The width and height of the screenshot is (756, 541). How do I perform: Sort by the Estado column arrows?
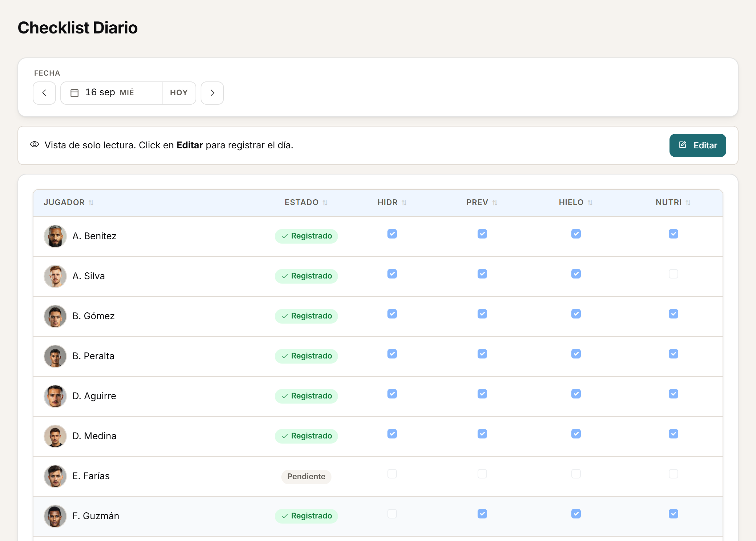pos(325,203)
